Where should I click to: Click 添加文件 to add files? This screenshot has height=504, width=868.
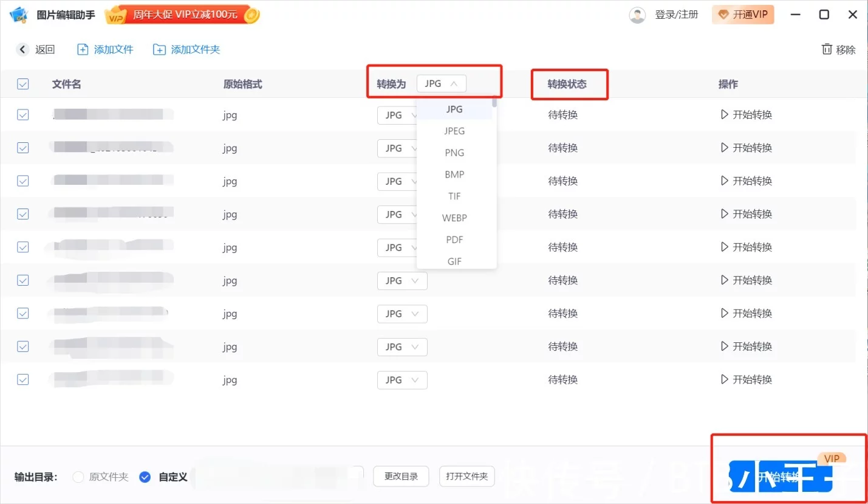tap(105, 50)
